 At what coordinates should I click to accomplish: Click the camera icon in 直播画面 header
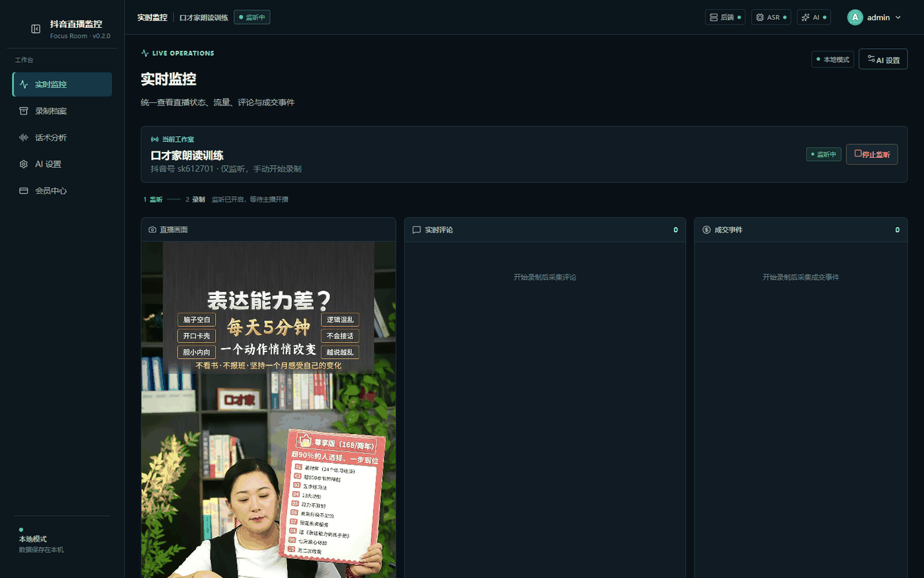pyautogui.click(x=152, y=230)
